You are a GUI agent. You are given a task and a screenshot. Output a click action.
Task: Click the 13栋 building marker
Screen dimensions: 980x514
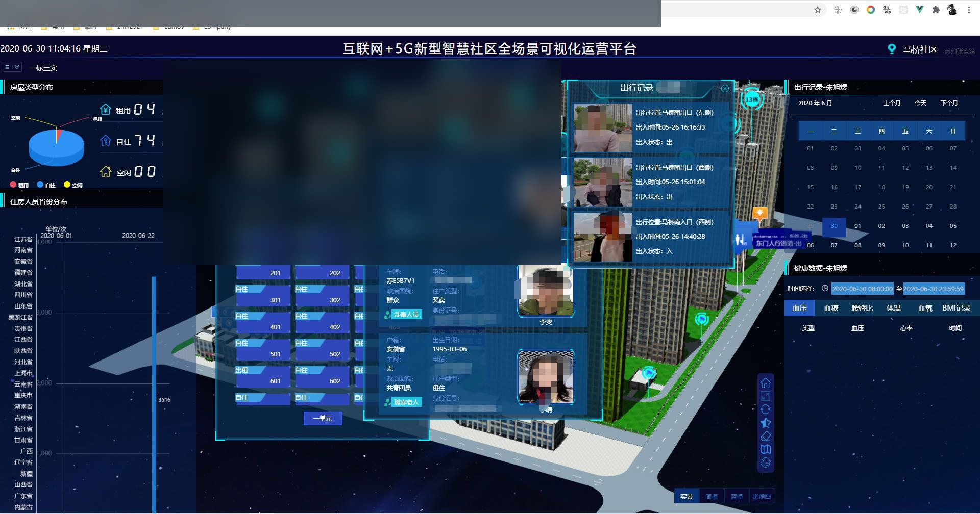752,99
